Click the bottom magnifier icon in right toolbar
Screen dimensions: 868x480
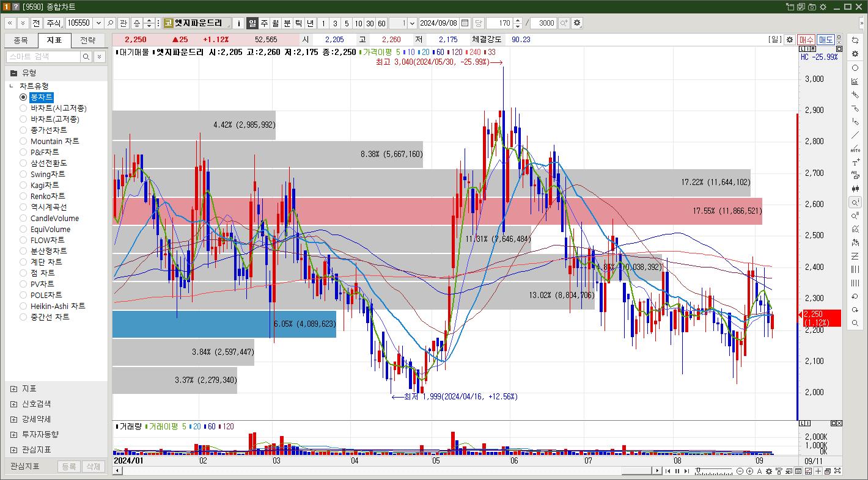pyautogui.click(x=855, y=323)
